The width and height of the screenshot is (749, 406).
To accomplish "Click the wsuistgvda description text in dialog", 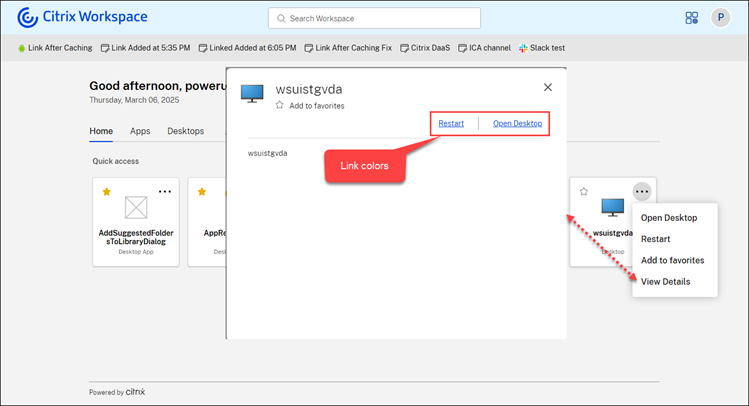I will coord(268,153).
